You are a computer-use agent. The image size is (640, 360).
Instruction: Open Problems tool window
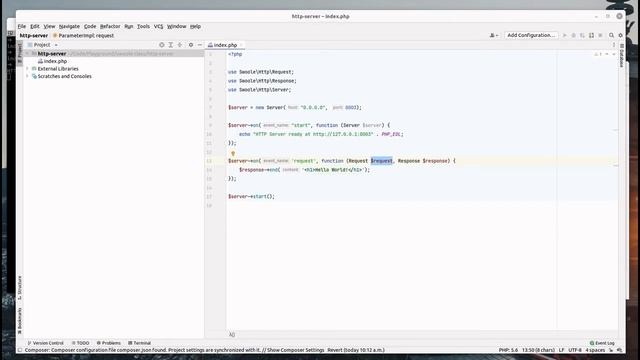(x=109, y=343)
